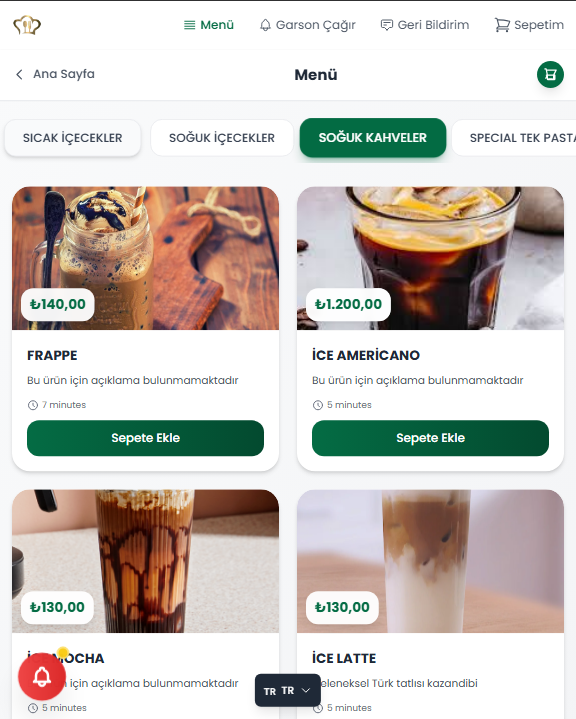
Task: Click the back arrow beside Ana Sayfa
Action: [19, 74]
